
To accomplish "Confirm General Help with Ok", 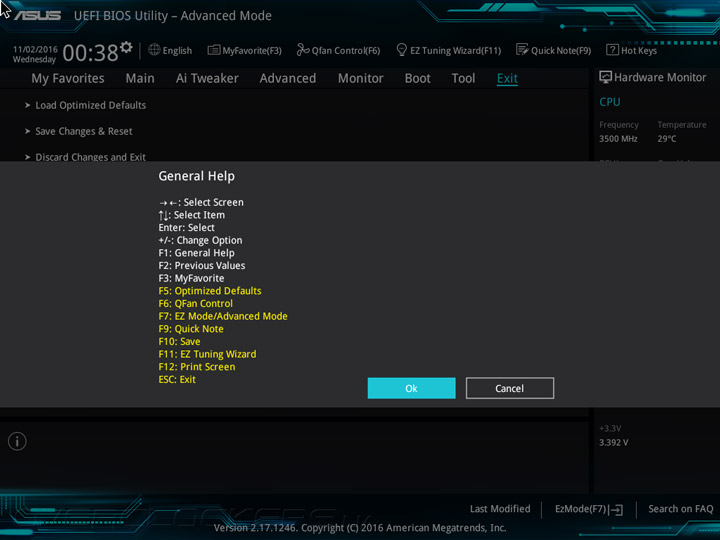I will click(411, 388).
